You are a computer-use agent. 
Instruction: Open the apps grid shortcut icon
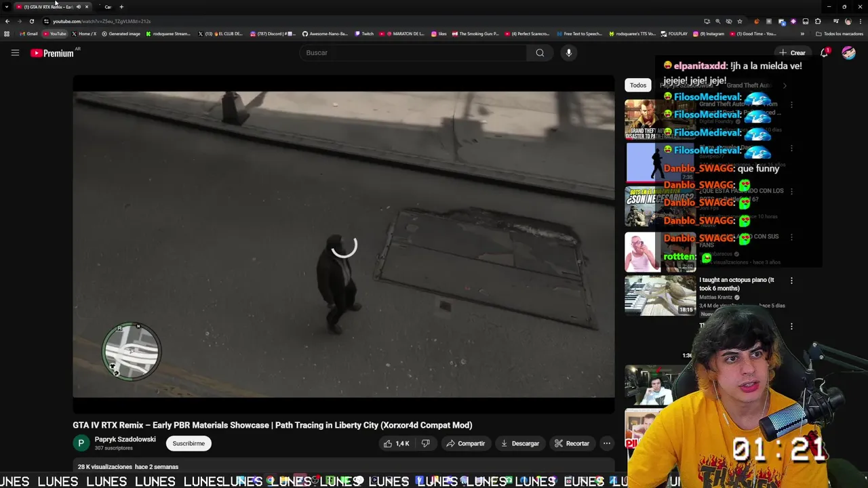7,34
